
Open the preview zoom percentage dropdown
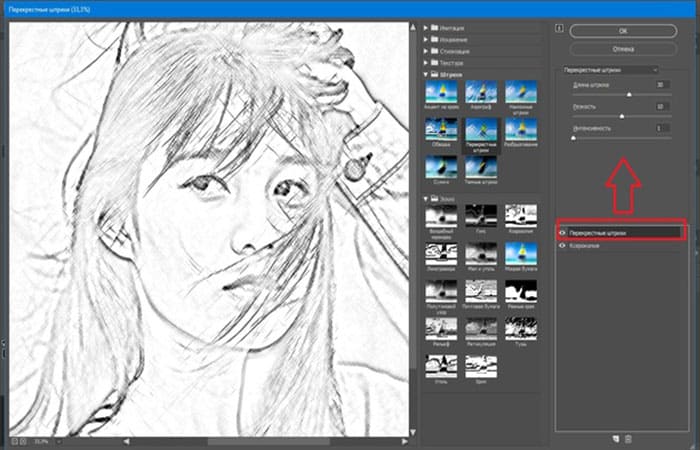tap(58, 442)
